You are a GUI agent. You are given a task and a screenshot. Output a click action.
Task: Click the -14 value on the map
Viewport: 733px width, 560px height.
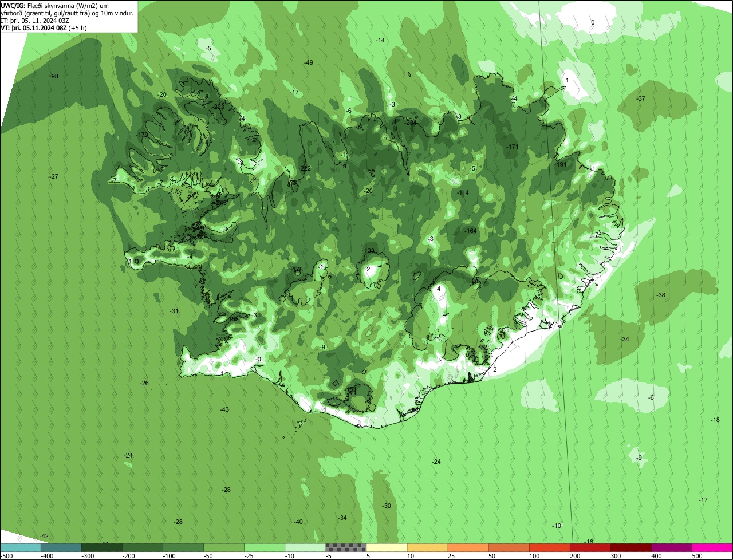pyautogui.click(x=380, y=40)
